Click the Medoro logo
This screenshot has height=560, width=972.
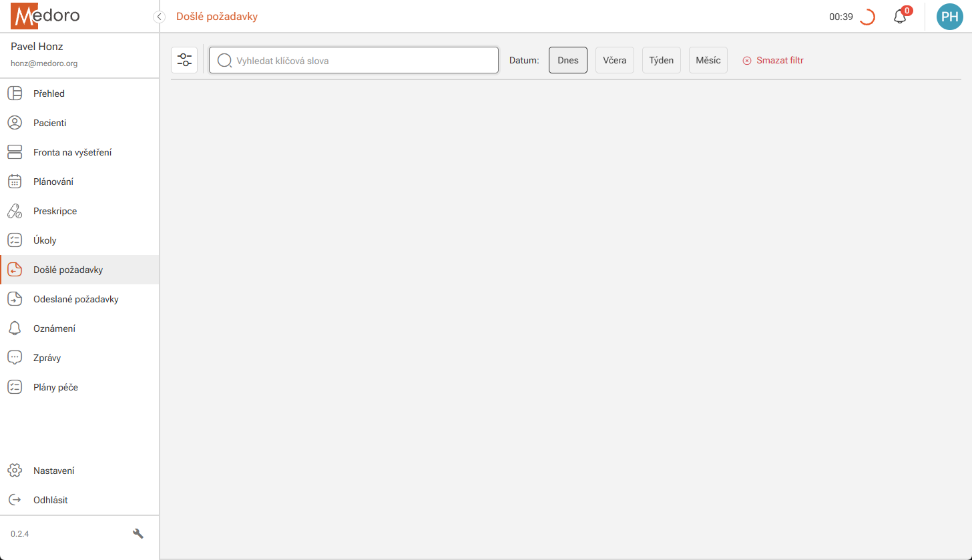tap(45, 16)
